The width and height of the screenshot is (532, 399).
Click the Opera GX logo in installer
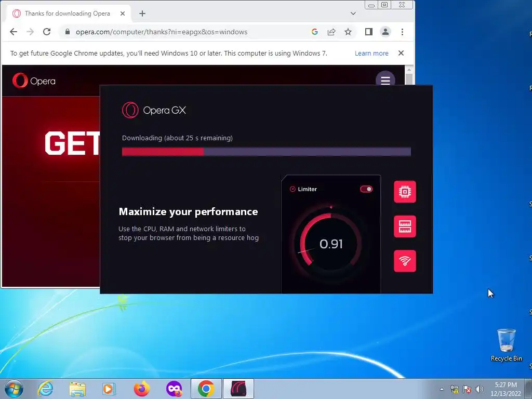154,110
